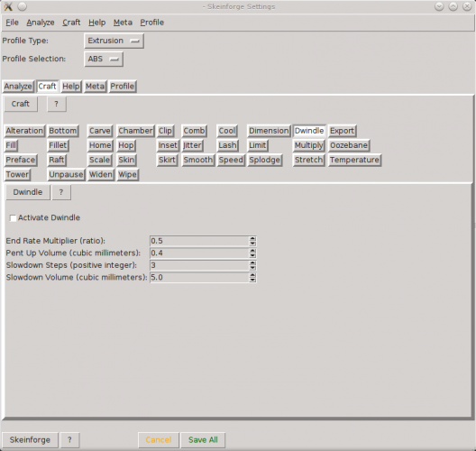Switch to the Analyze tab

[x=18, y=87]
